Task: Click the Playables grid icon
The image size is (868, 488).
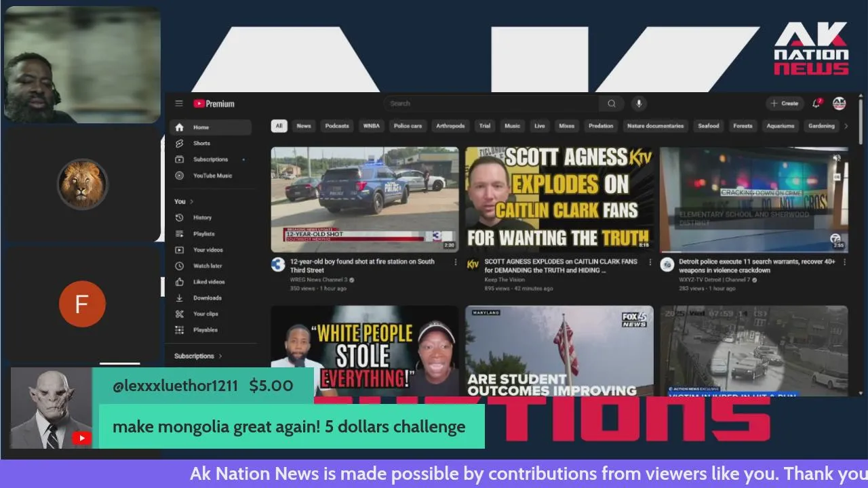Action: (x=179, y=330)
